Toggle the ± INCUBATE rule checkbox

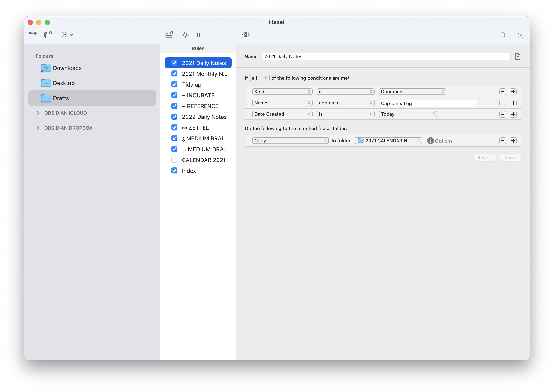tap(174, 95)
